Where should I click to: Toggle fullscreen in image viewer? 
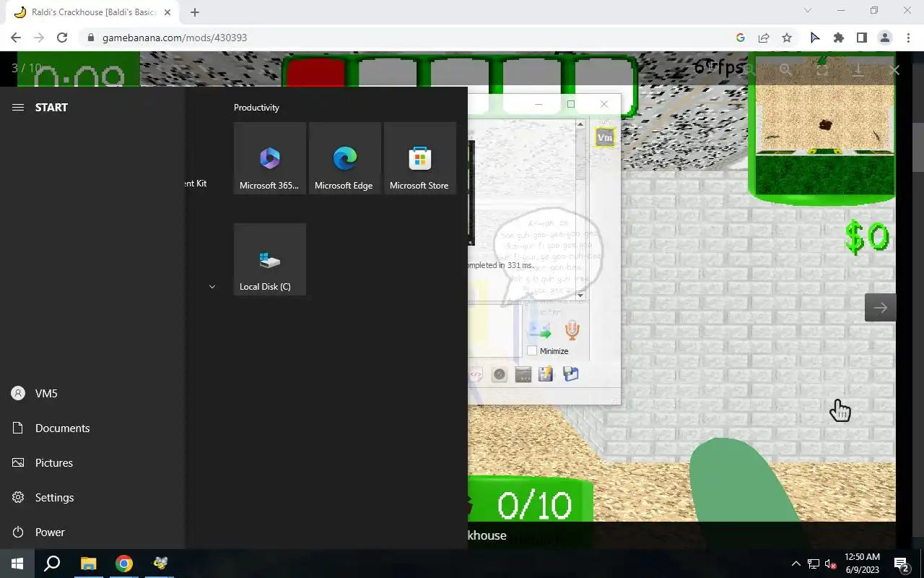coord(822,70)
